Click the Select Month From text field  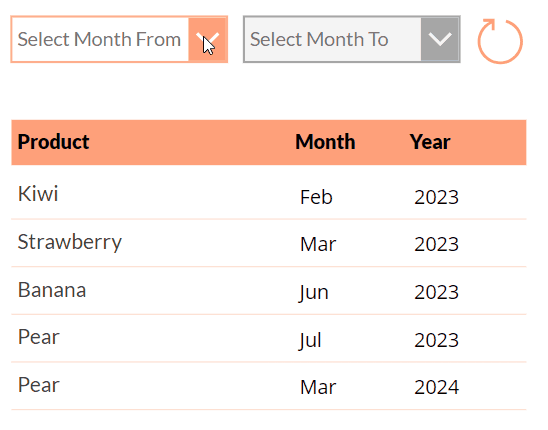[x=100, y=39]
